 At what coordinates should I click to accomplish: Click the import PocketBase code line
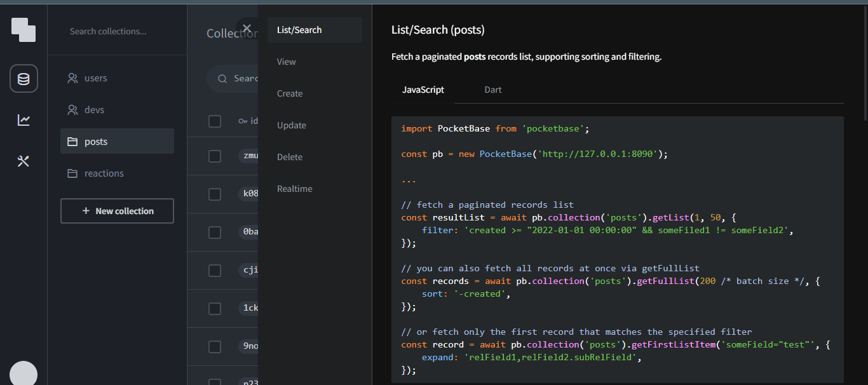point(496,128)
